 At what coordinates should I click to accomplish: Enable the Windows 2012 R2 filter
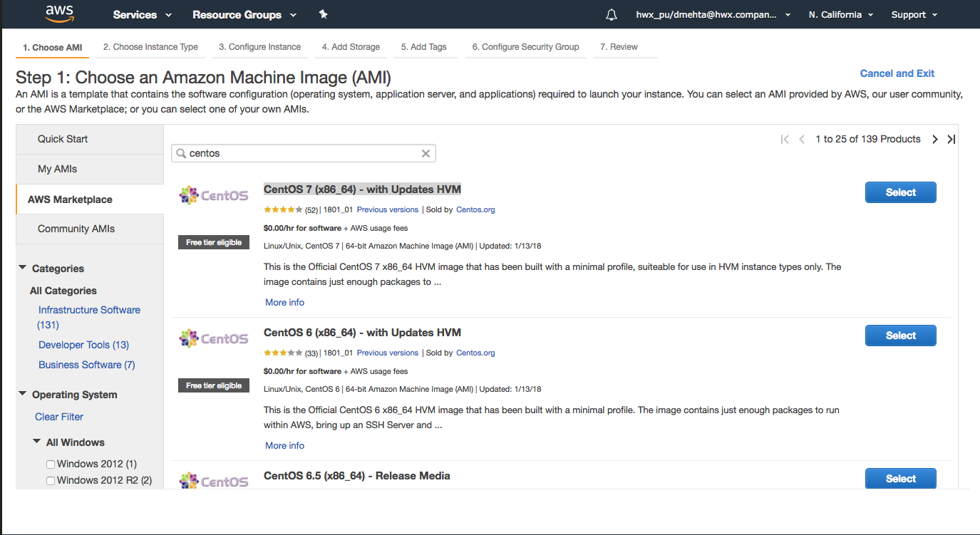pos(50,480)
